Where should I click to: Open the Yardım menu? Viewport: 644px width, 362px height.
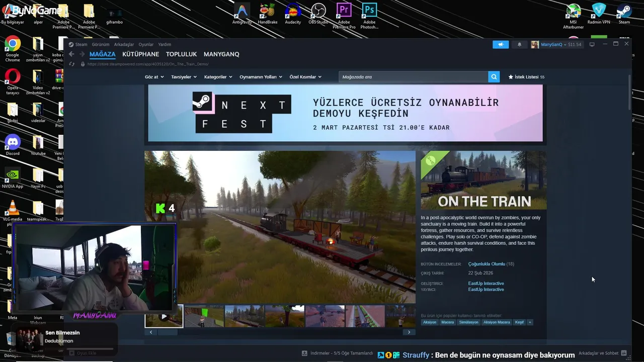point(165,44)
